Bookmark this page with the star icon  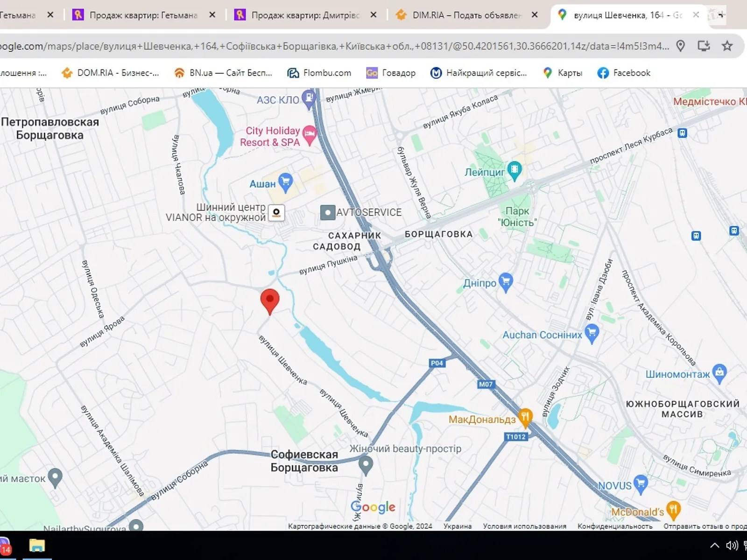(x=727, y=46)
